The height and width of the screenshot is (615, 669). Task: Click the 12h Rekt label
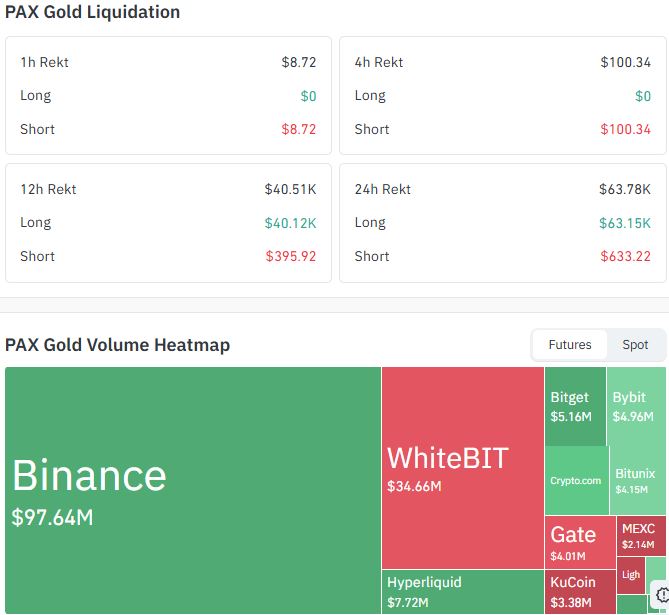click(48, 189)
